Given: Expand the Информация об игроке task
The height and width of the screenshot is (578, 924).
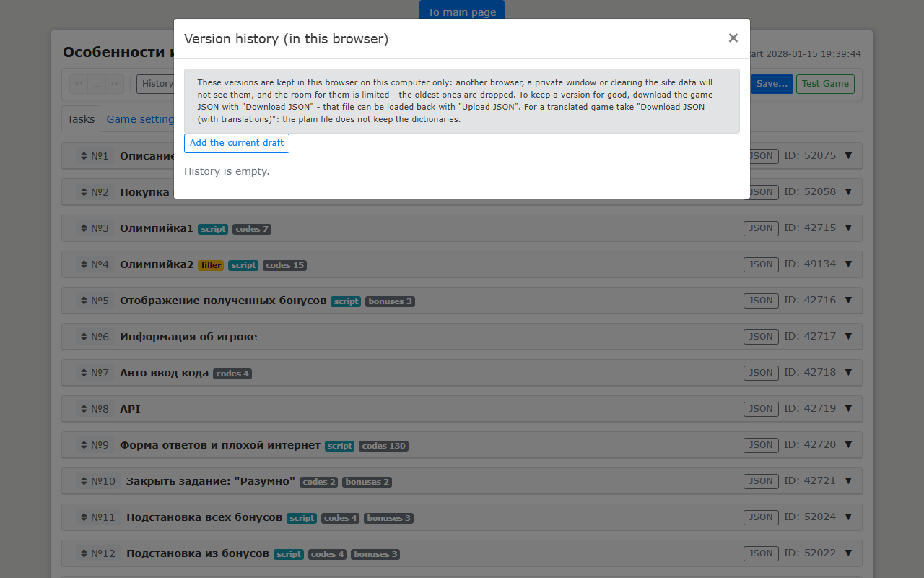Looking at the screenshot, I should tap(848, 336).
